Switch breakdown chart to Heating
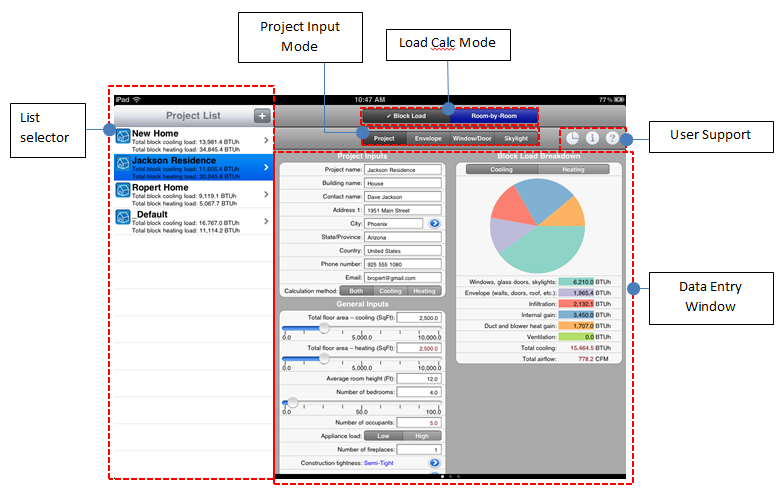The image size is (778, 495). (x=573, y=170)
